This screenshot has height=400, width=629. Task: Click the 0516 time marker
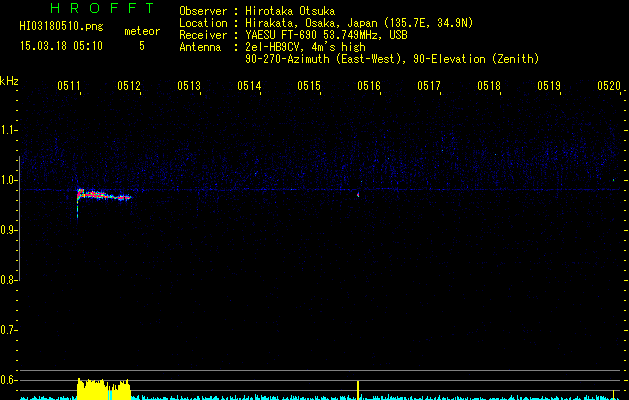[369, 86]
